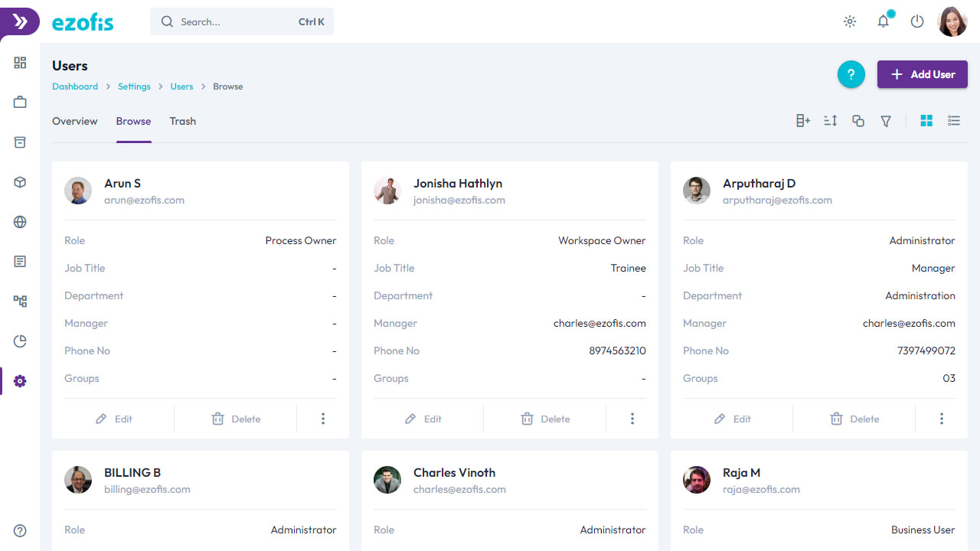This screenshot has height=551, width=980.
Task: Select email jonisha@ezofis.com
Action: 459,201
